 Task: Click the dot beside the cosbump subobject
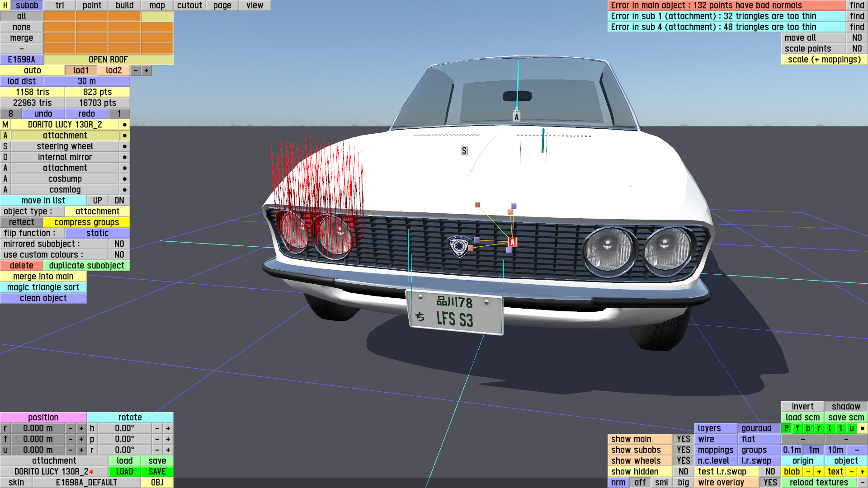124,179
